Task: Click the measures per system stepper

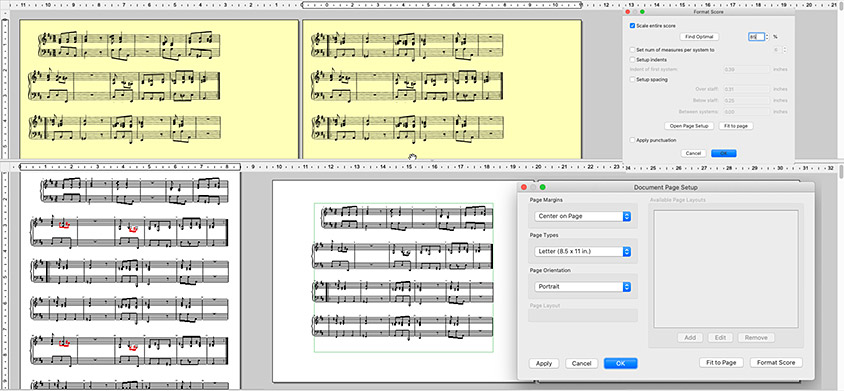Action: (x=784, y=50)
